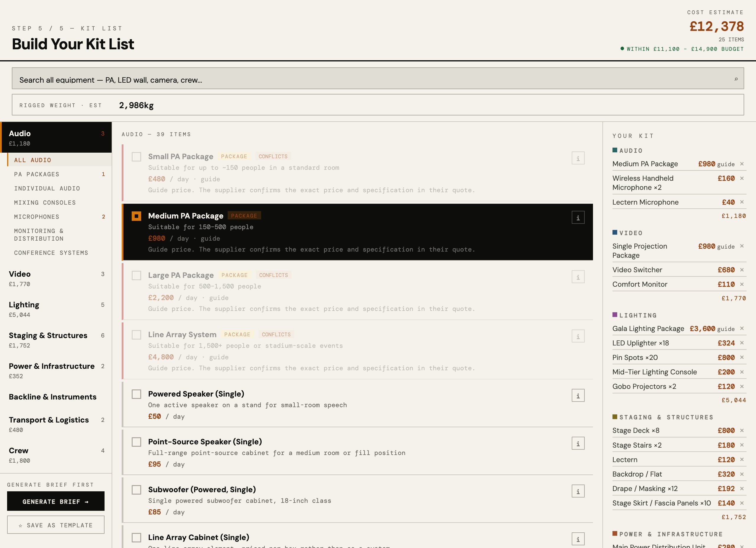Open info for Subwoofer (Powered, Single)
Screen dimensions: 756x548
pos(578,491)
